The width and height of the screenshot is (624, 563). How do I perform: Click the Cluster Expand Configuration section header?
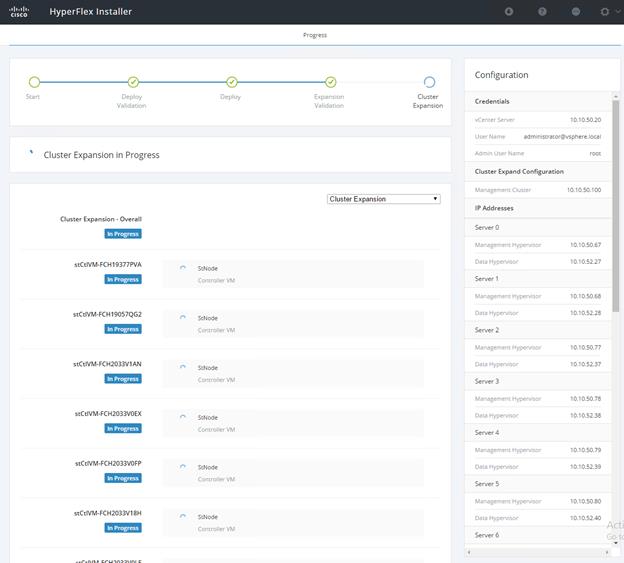tap(538, 171)
